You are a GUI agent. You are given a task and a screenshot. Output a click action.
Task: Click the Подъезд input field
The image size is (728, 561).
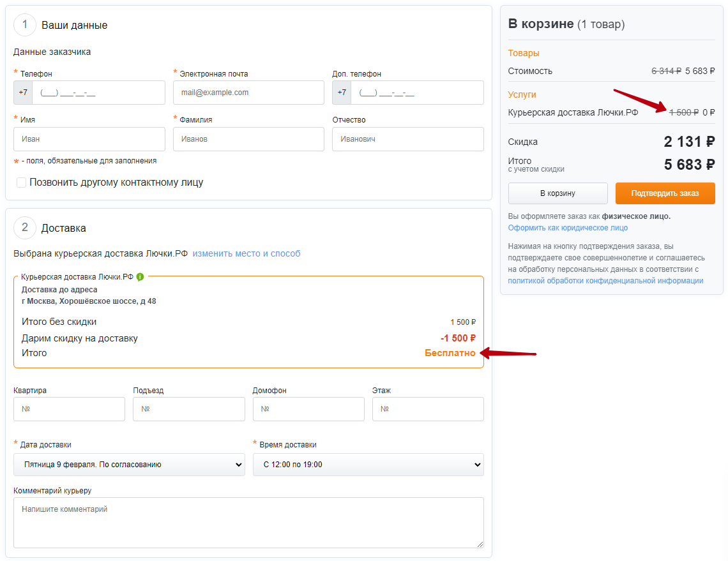(x=188, y=409)
